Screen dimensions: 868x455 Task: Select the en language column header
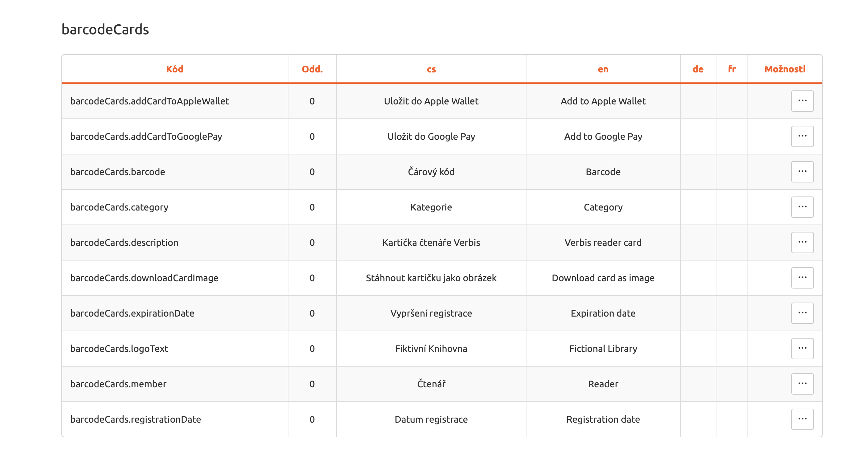click(x=603, y=69)
